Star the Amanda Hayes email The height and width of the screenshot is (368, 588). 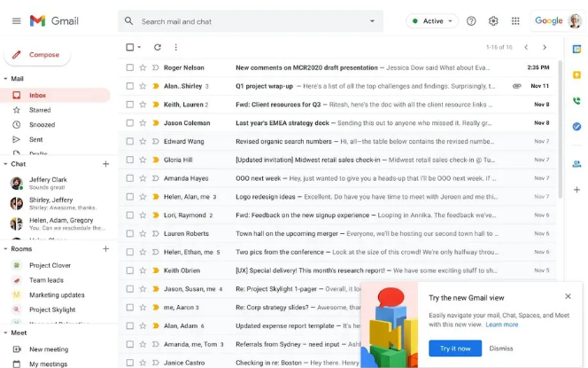(143, 178)
